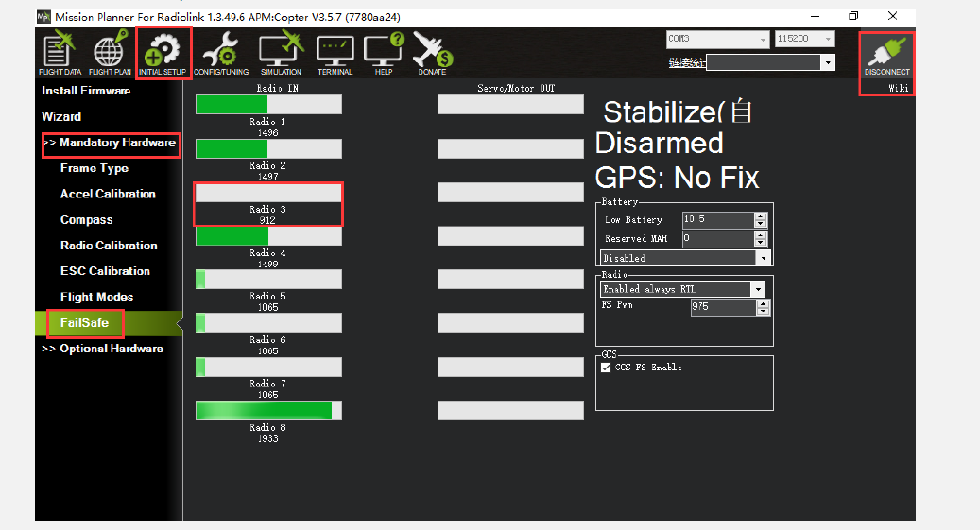This screenshot has width=980, height=530.
Task: Click the Low Battery value field
Action: 718,220
